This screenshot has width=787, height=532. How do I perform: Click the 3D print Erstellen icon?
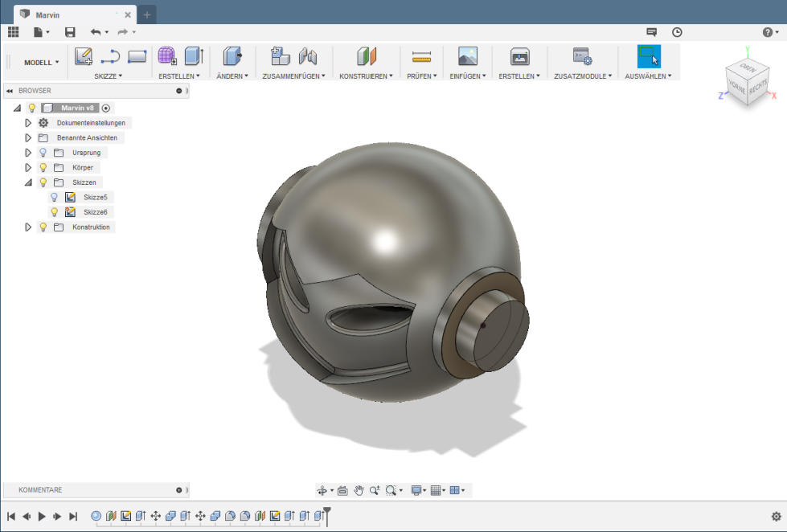[519, 56]
